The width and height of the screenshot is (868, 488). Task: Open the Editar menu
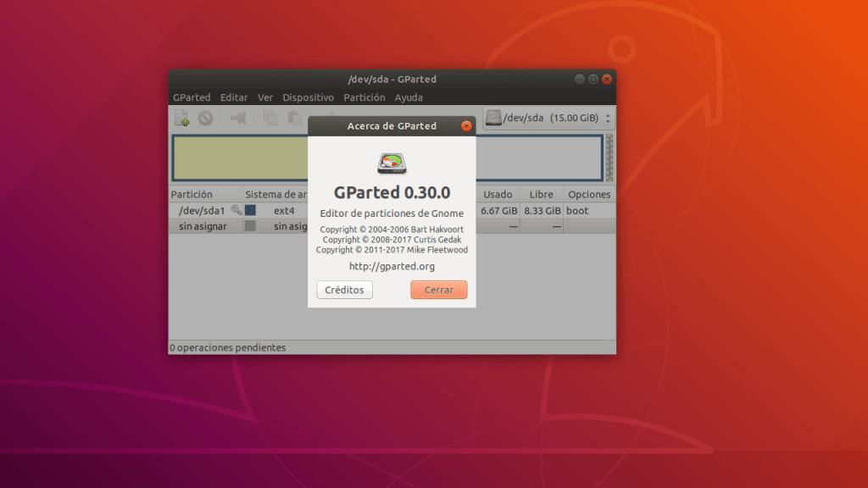pyautogui.click(x=234, y=97)
